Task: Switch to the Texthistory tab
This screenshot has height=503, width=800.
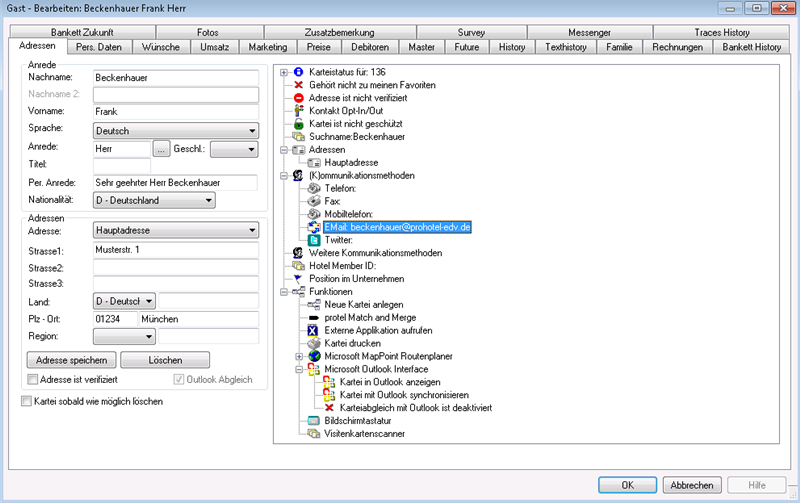Action: pyautogui.click(x=566, y=47)
